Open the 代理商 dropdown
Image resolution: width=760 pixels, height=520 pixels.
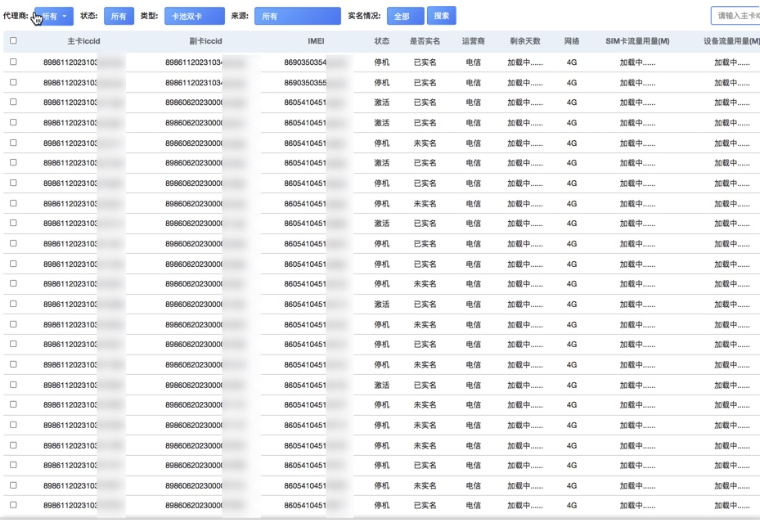click(54, 17)
